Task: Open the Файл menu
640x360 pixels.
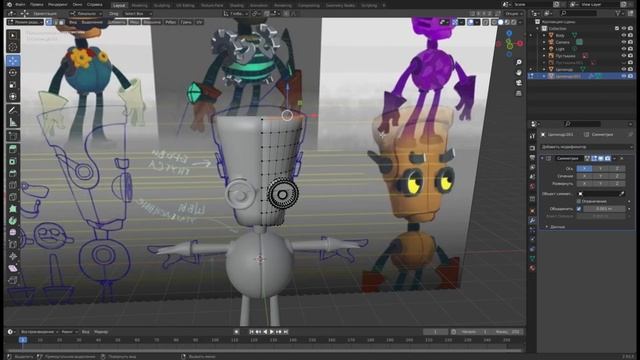Action: (x=20, y=4)
